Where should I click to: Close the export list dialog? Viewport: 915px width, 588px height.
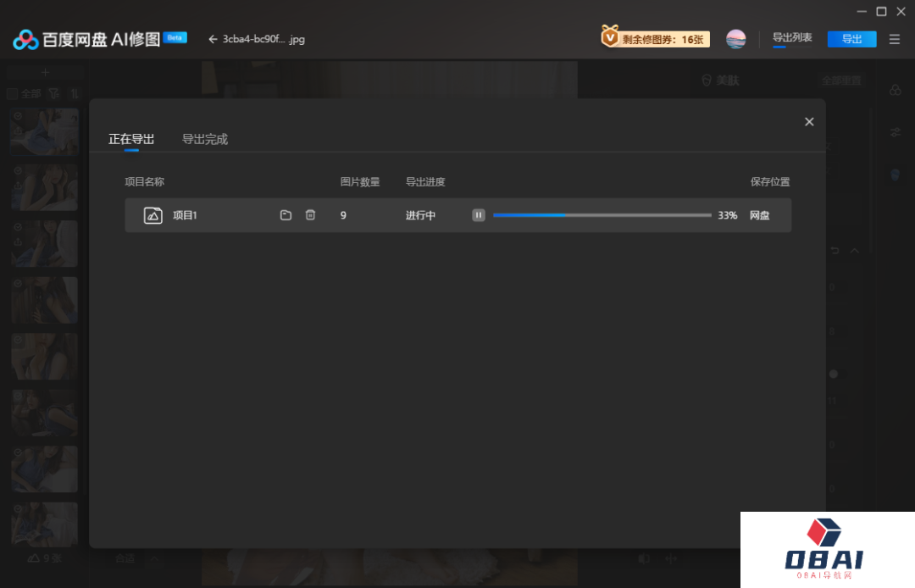click(x=809, y=122)
